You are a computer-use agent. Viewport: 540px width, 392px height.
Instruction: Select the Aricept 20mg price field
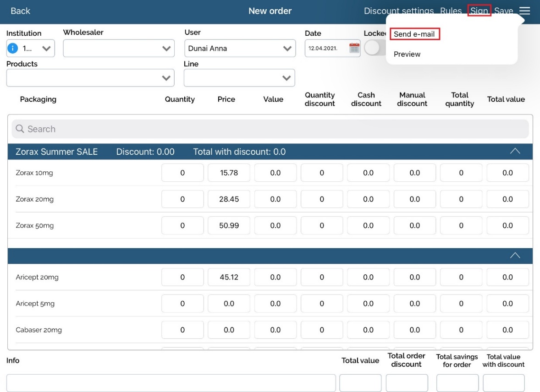pyautogui.click(x=229, y=277)
